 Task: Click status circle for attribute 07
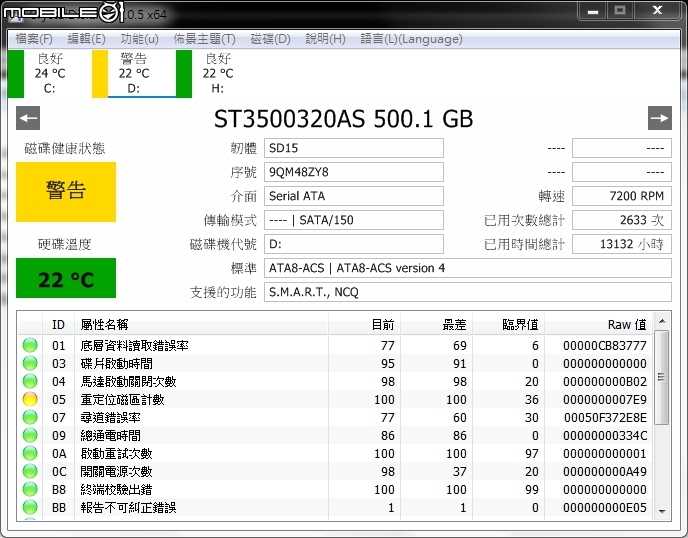click(x=30, y=417)
